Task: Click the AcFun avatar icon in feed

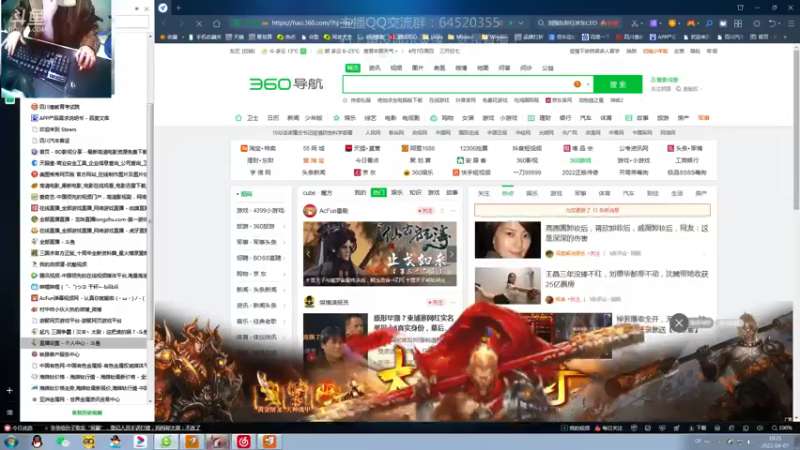Action: pyautogui.click(x=309, y=211)
